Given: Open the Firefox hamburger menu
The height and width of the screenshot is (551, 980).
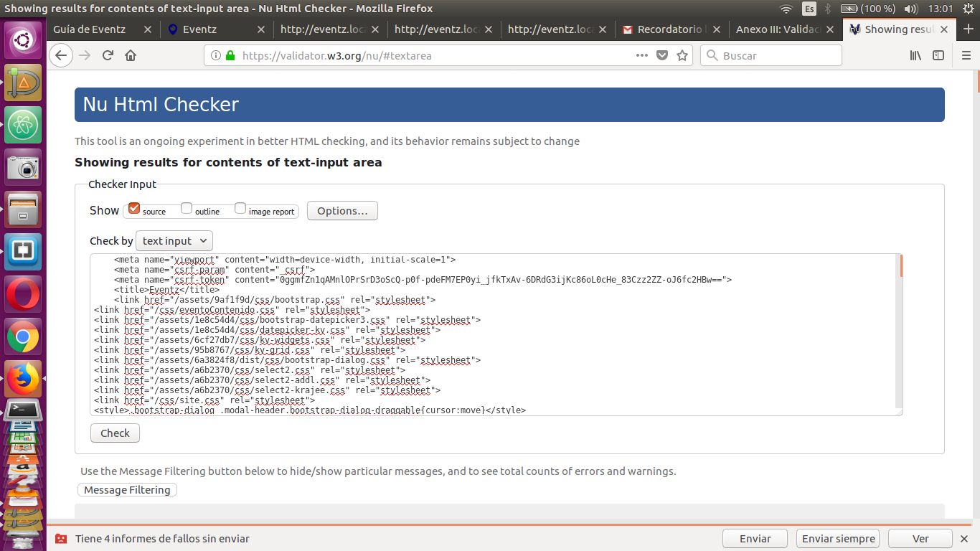Looking at the screenshot, I should tap(966, 55).
